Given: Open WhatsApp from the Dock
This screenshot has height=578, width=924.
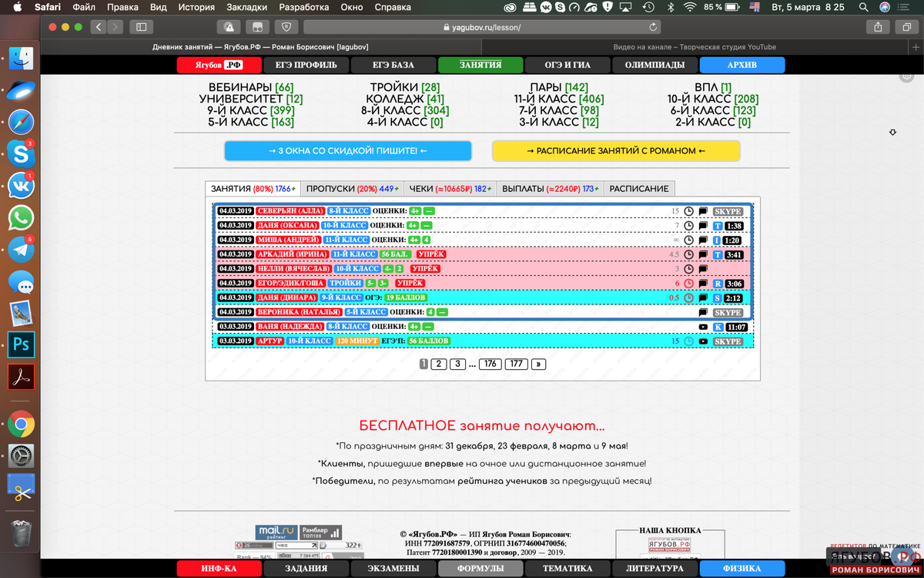Looking at the screenshot, I should tap(21, 218).
